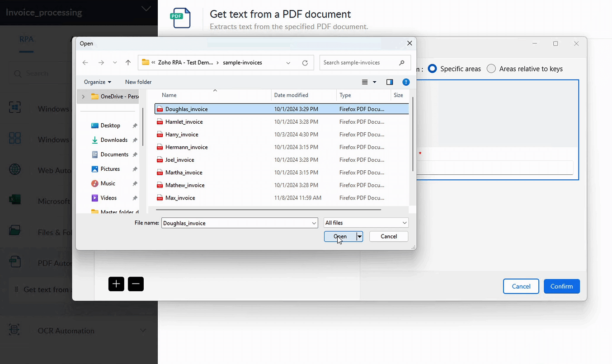612x364 pixels.
Task: Open the Organize menu
Action: pos(97,82)
